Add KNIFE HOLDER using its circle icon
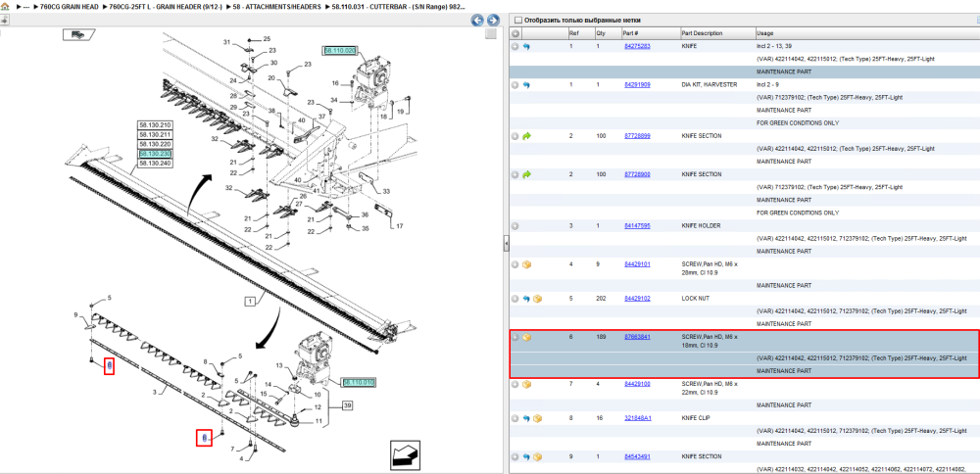This screenshot has height=474, width=980. point(515,225)
